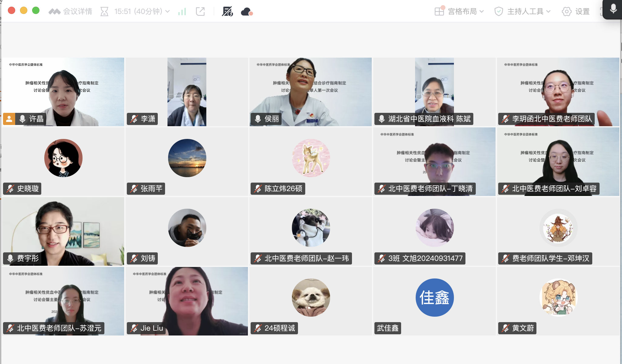Toggle the microphone button at top right

(x=613, y=9)
